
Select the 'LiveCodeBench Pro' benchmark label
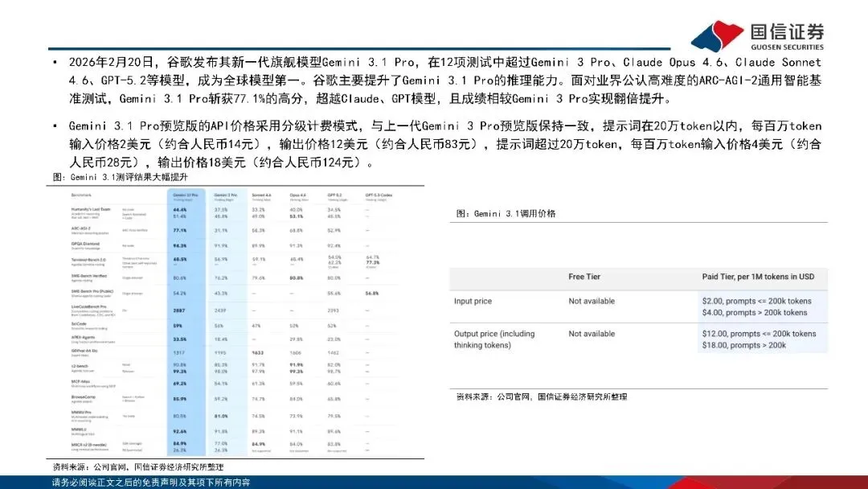[x=88, y=306]
